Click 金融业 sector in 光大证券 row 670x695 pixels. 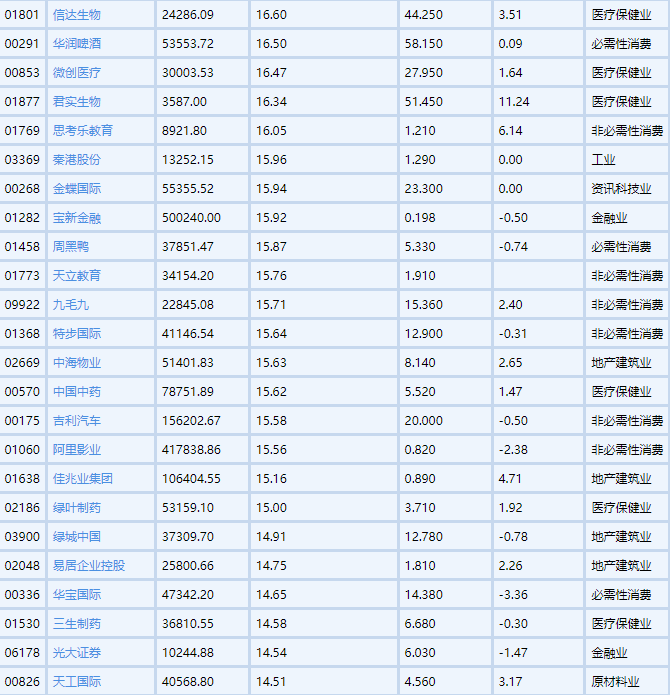point(609,653)
